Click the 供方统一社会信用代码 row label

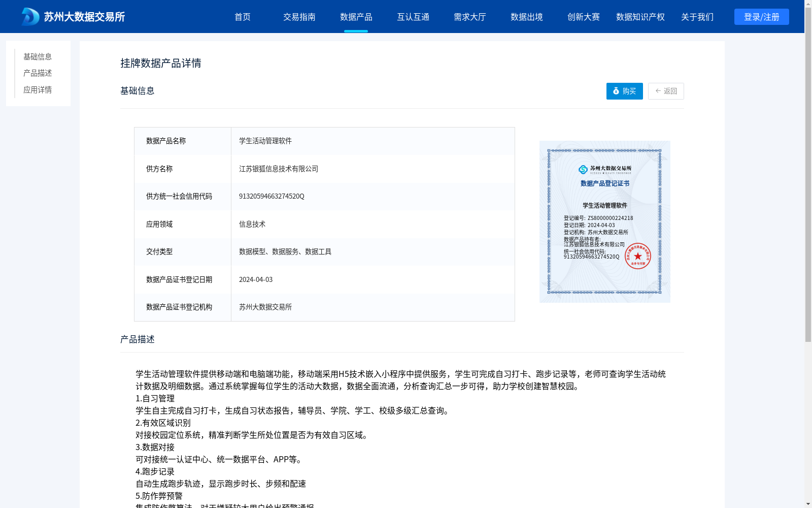(179, 196)
